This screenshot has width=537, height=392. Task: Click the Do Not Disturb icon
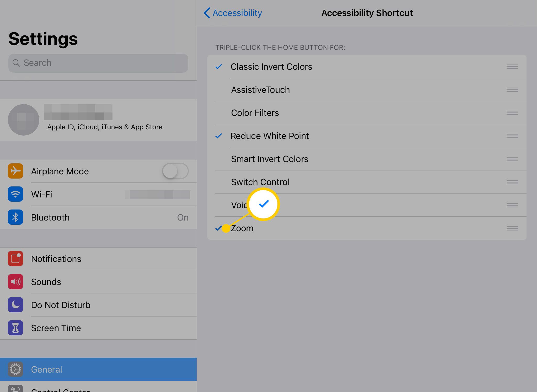pos(15,304)
